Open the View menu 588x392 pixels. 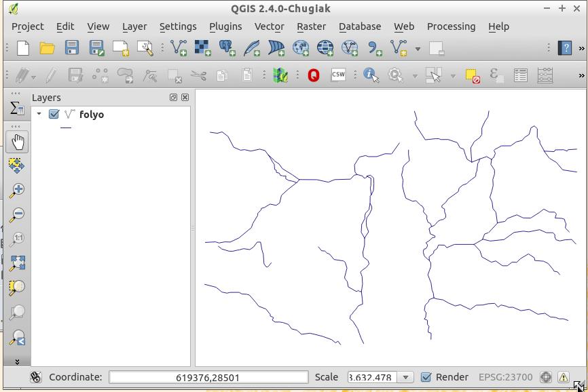pyautogui.click(x=98, y=26)
